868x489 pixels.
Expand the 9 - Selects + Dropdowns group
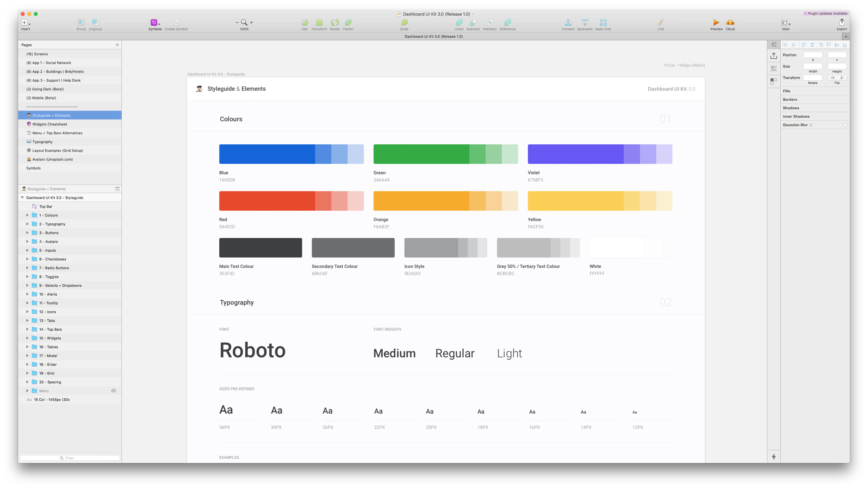(27, 285)
